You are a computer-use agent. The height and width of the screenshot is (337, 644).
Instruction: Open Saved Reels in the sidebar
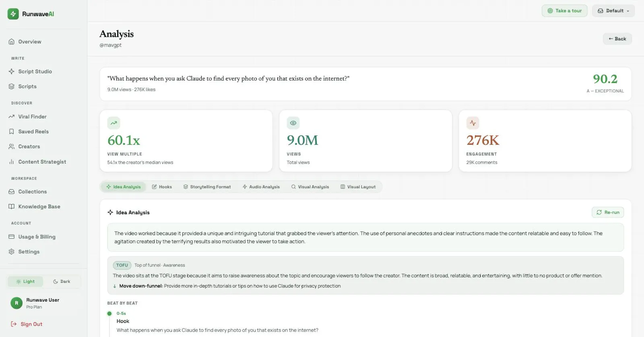pyautogui.click(x=43, y=132)
